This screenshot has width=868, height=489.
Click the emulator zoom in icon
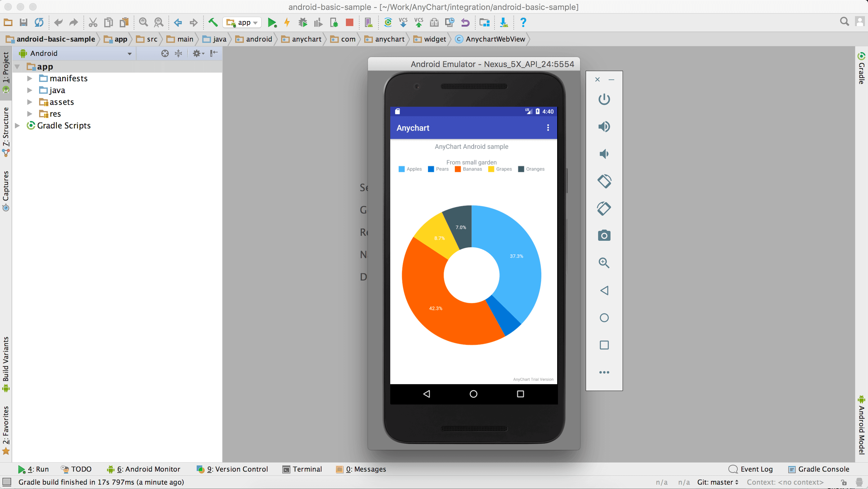pos(604,262)
